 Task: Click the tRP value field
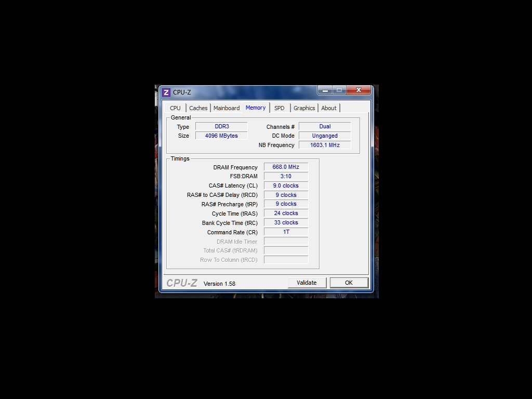tap(286, 204)
